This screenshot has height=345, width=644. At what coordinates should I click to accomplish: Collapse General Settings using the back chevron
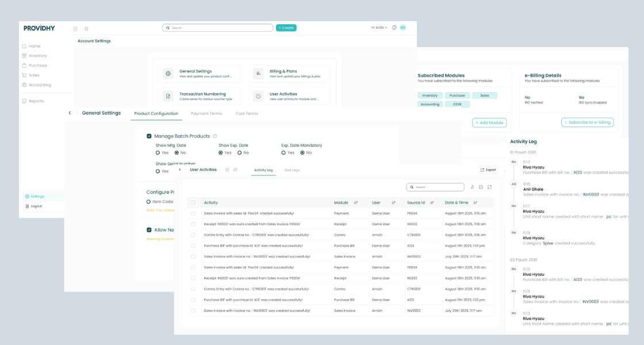coord(70,113)
